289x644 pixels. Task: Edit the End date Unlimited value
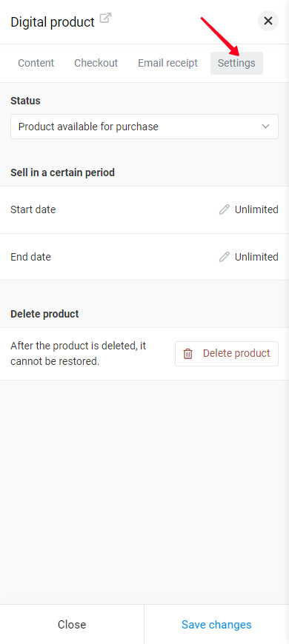point(256,257)
